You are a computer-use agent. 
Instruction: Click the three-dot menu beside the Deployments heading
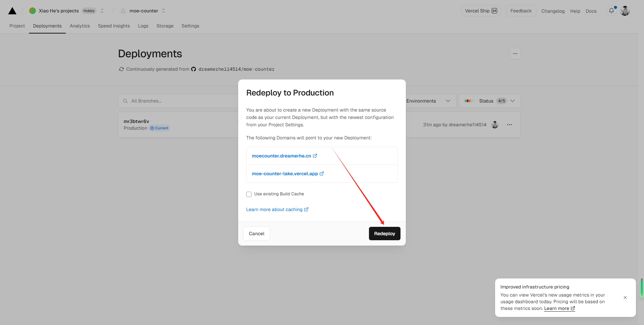coord(515,54)
